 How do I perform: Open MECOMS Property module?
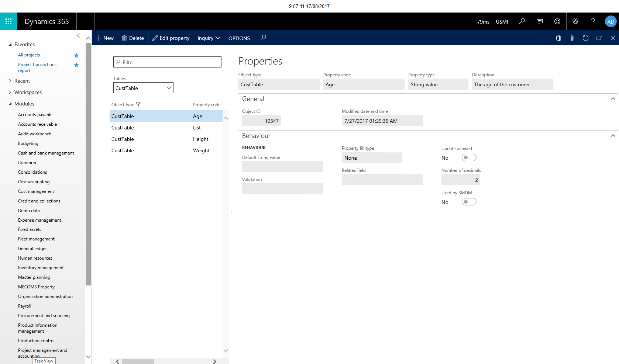(36, 287)
